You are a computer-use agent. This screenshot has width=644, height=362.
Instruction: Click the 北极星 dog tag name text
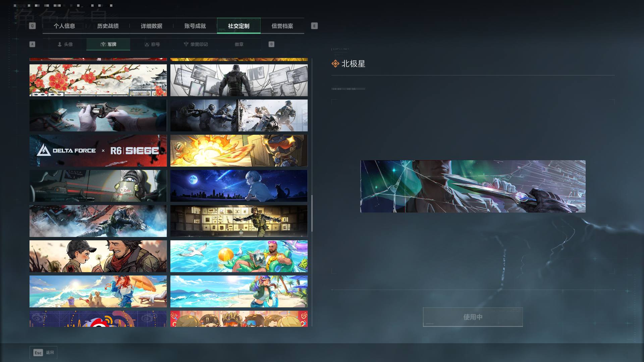353,64
